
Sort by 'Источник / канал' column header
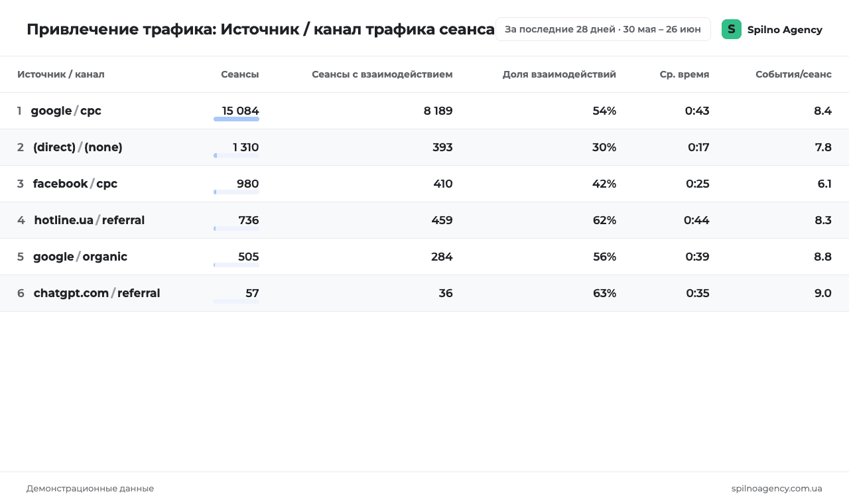click(x=61, y=74)
